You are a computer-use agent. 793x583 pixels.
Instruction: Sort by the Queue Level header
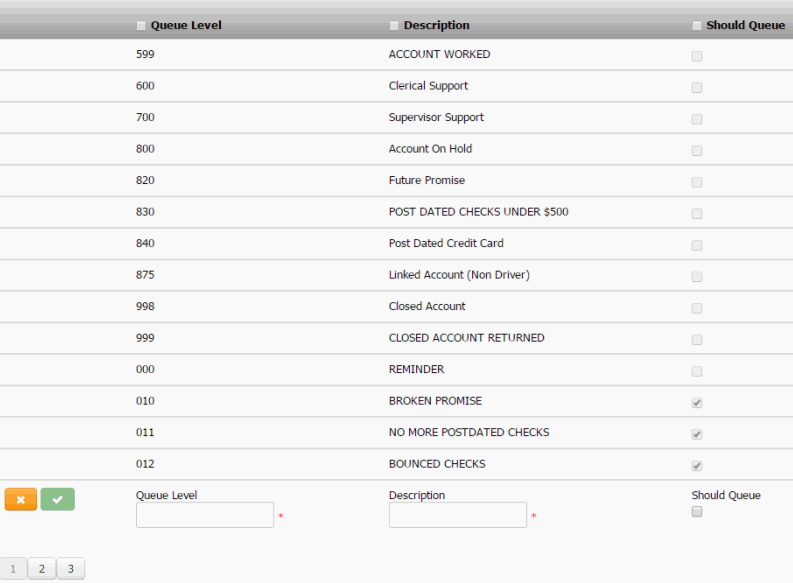coord(186,25)
